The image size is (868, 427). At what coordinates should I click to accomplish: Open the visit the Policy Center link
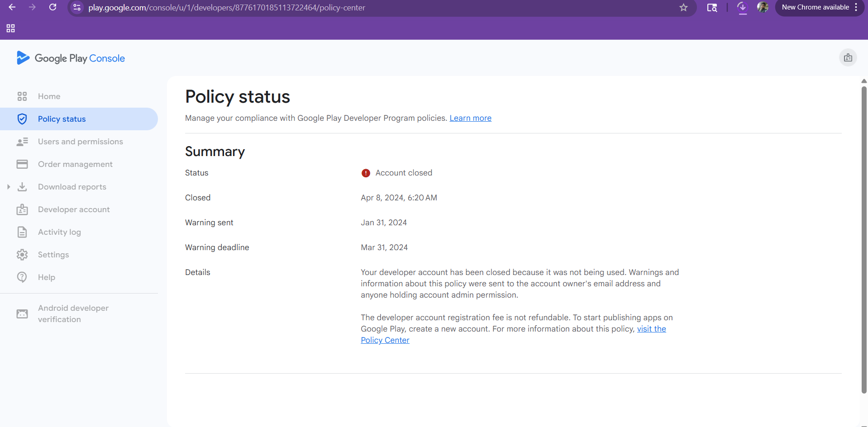point(513,335)
